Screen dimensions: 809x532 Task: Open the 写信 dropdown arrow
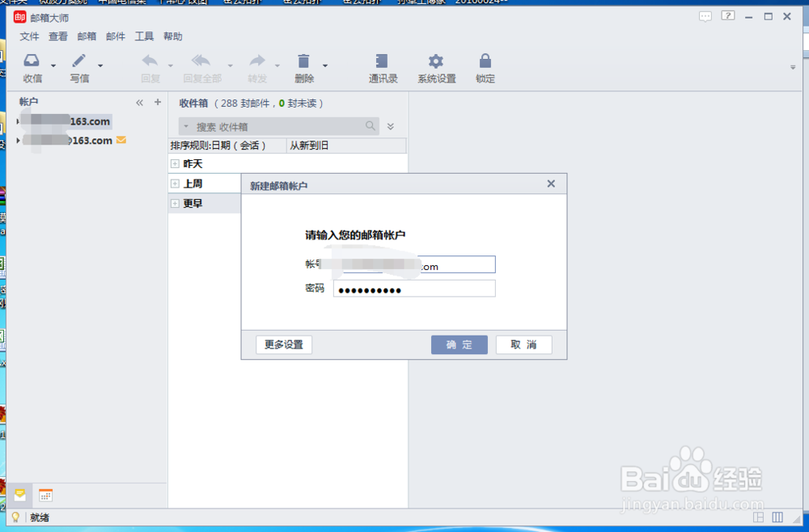pos(100,66)
